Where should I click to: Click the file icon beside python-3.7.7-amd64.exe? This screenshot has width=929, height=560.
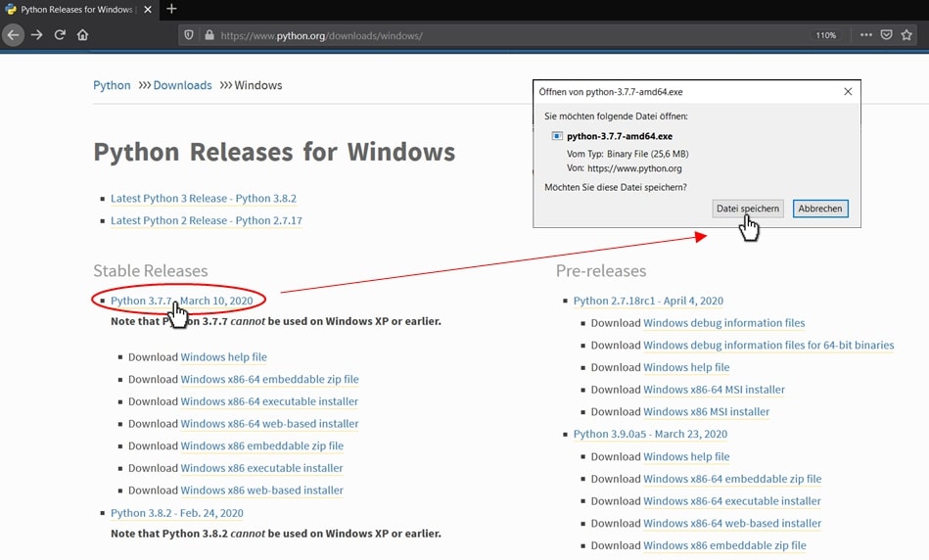point(557,136)
